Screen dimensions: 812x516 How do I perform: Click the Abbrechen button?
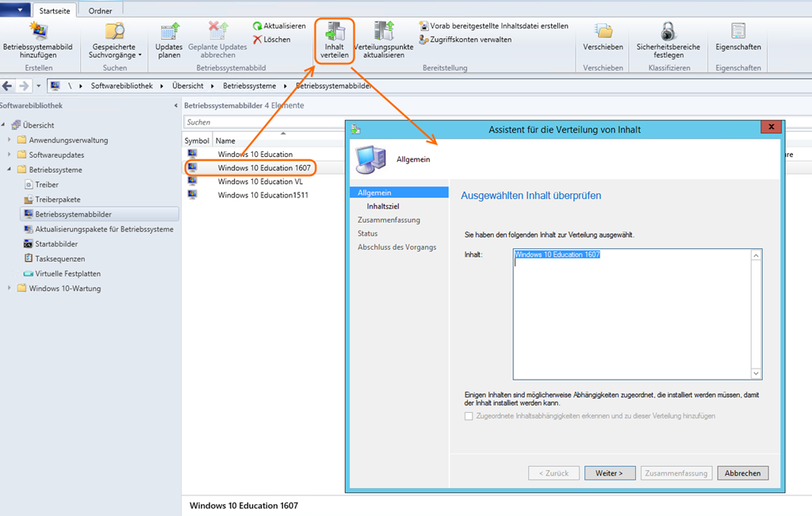(742, 473)
